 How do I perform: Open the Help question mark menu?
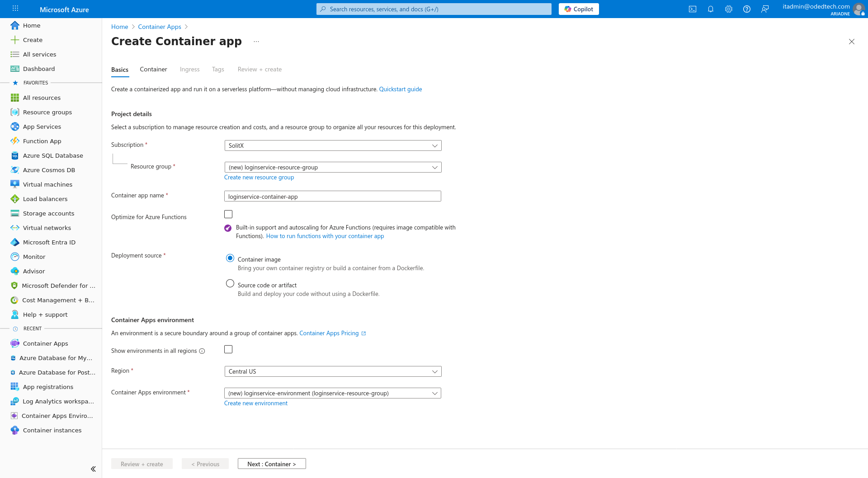(747, 9)
